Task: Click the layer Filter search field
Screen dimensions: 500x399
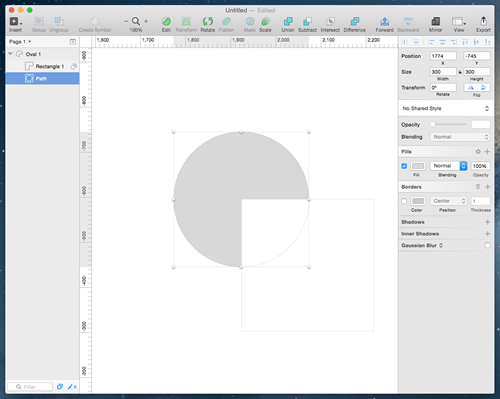Action: [30, 387]
